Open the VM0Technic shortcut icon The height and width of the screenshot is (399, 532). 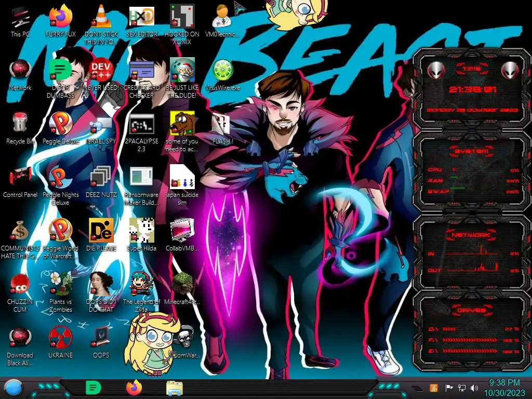click(x=222, y=16)
